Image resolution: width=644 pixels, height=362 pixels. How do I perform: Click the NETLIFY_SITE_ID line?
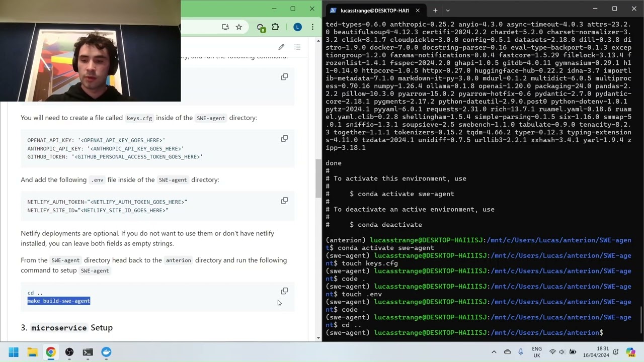click(98, 210)
